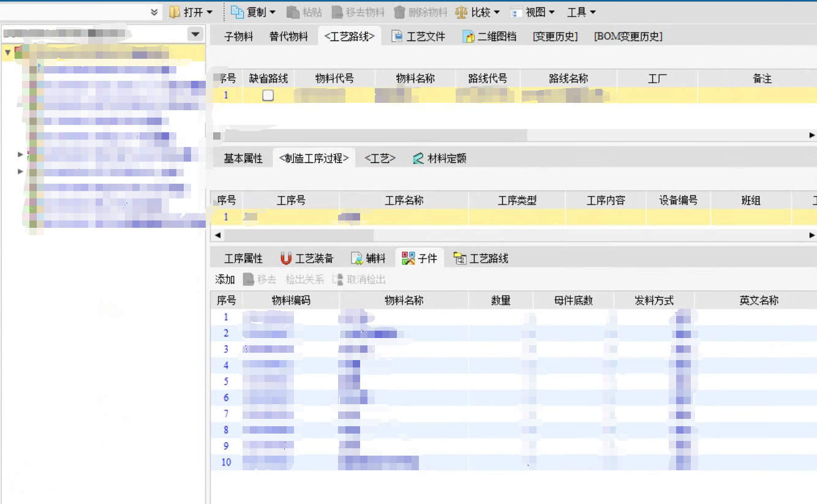Click the 工序名称 column header
The width and height of the screenshot is (817, 504).
(x=404, y=200)
